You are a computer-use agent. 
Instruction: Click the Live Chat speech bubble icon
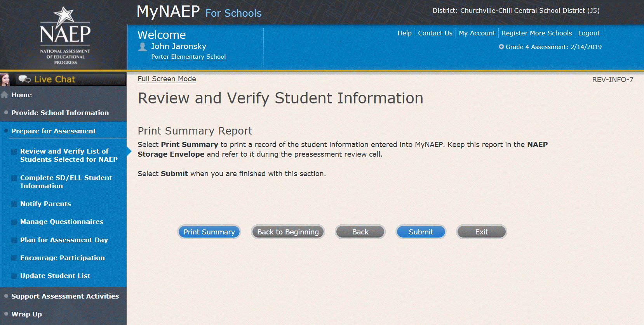[x=24, y=79]
